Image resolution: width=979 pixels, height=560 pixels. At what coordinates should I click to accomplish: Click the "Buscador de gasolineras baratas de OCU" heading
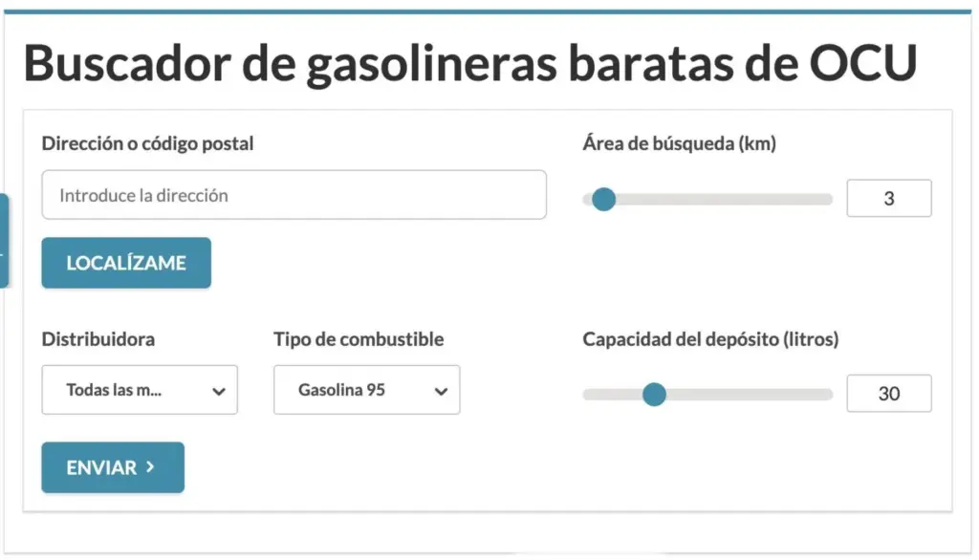tap(469, 64)
